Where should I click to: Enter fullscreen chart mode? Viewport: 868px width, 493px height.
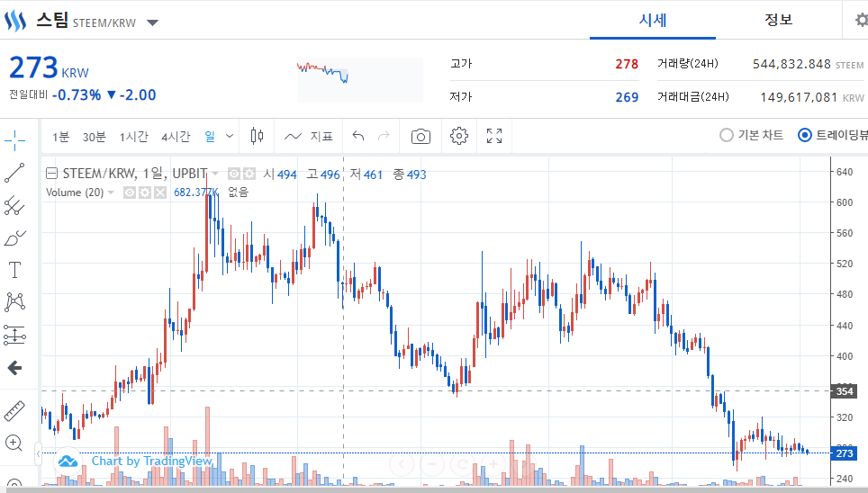(494, 136)
